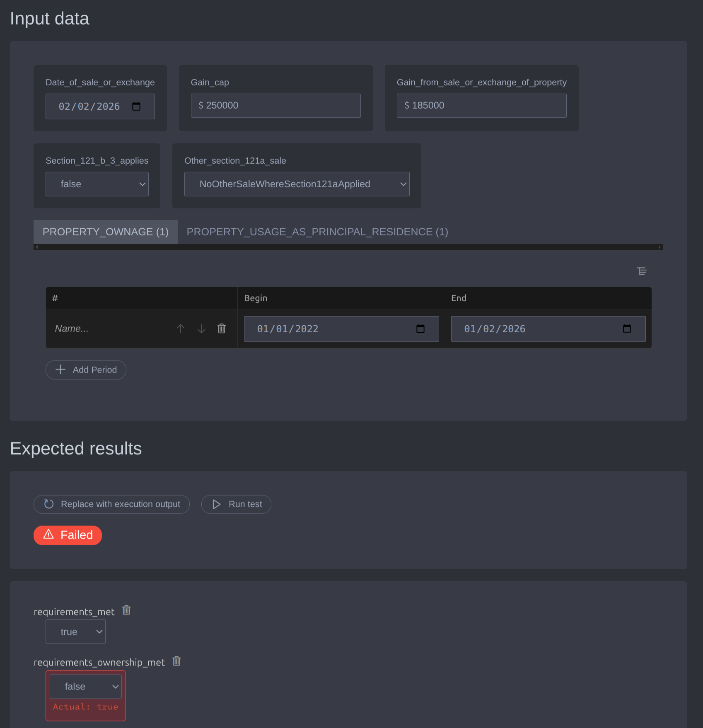This screenshot has height=728, width=703.
Task: Move the period row down
Action: tap(201, 329)
